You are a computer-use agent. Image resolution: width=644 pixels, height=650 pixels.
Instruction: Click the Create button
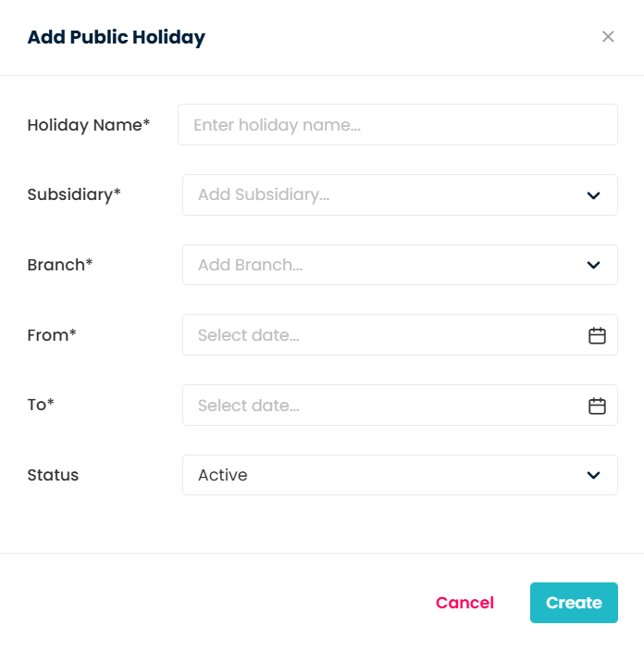point(574,603)
